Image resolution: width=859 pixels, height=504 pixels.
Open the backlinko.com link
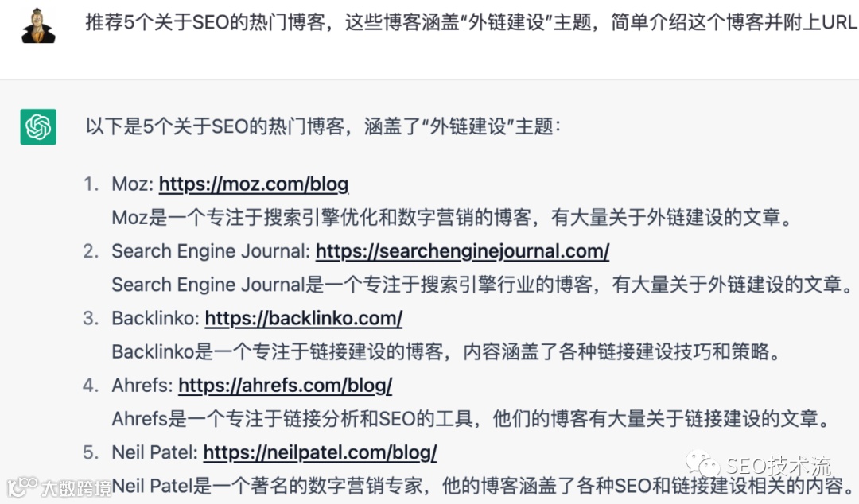(304, 318)
